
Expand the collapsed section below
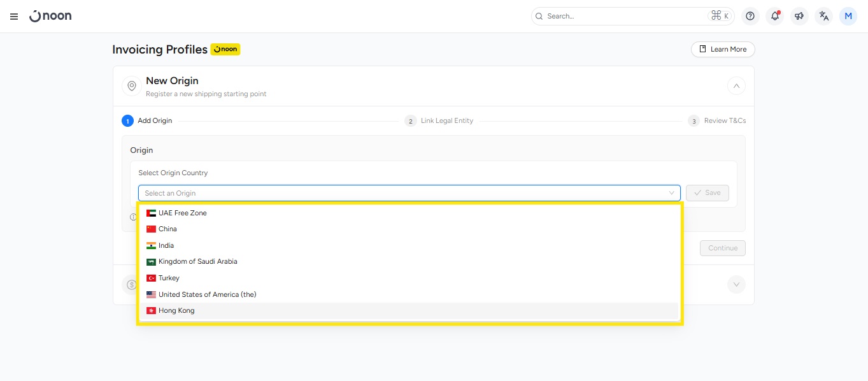pos(736,284)
